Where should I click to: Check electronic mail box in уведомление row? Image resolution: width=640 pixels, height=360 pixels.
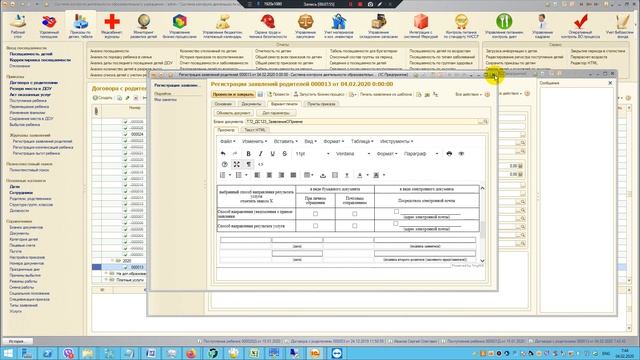coord(396,211)
